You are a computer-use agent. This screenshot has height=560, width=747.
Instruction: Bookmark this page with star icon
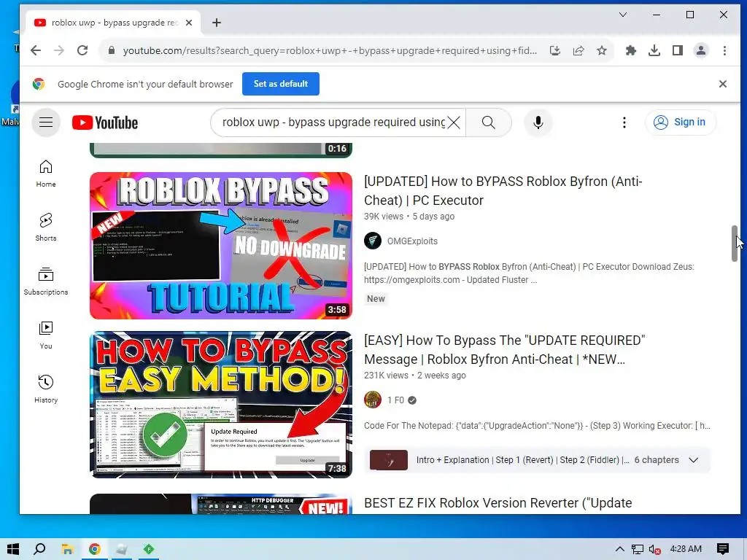pos(602,50)
